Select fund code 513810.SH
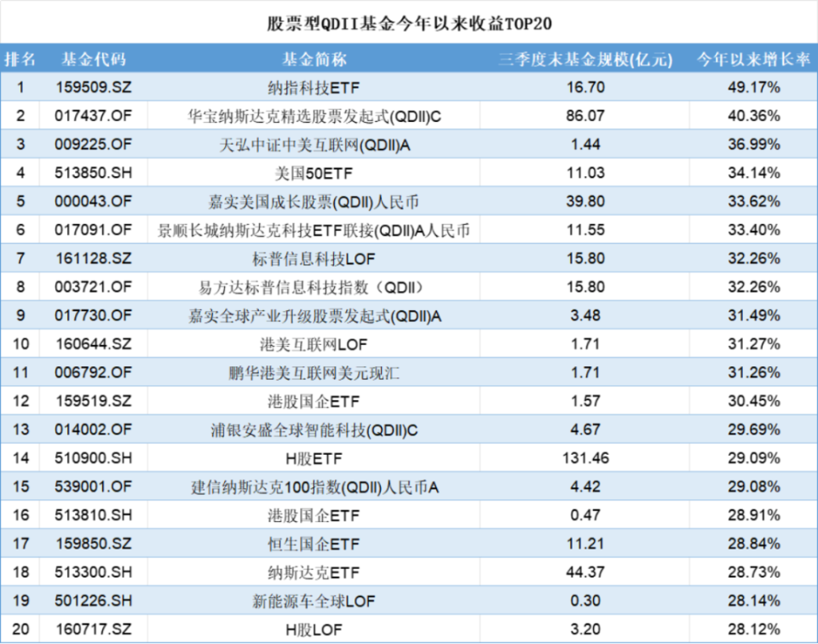This screenshot has width=818, height=644. coord(94,515)
